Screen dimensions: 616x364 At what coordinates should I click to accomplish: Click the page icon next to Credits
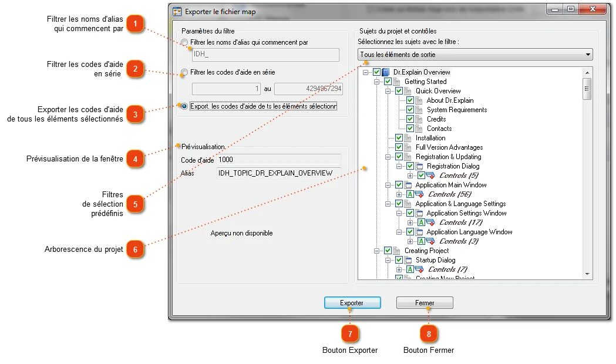click(419, 119)
